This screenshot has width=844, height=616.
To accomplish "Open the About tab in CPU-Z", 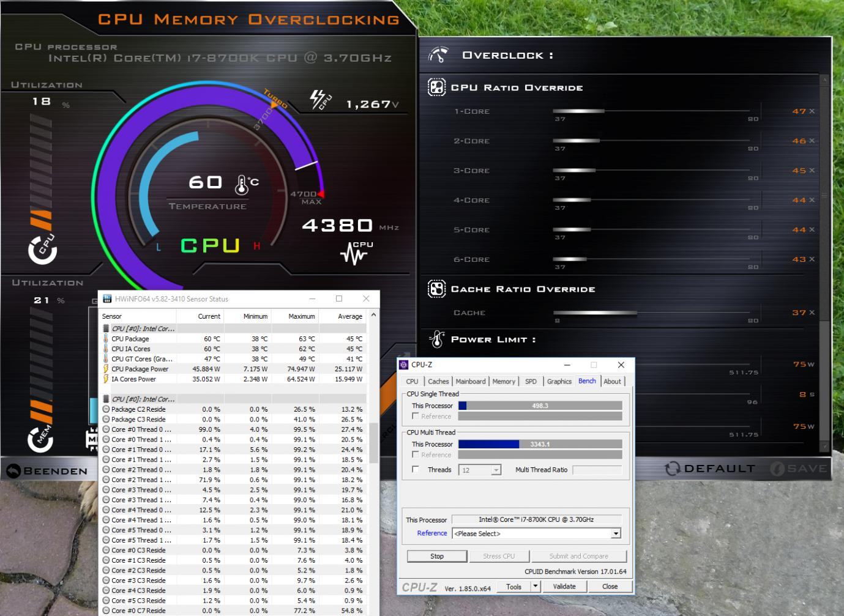I will pyautogui.click(x=612, y=381).
